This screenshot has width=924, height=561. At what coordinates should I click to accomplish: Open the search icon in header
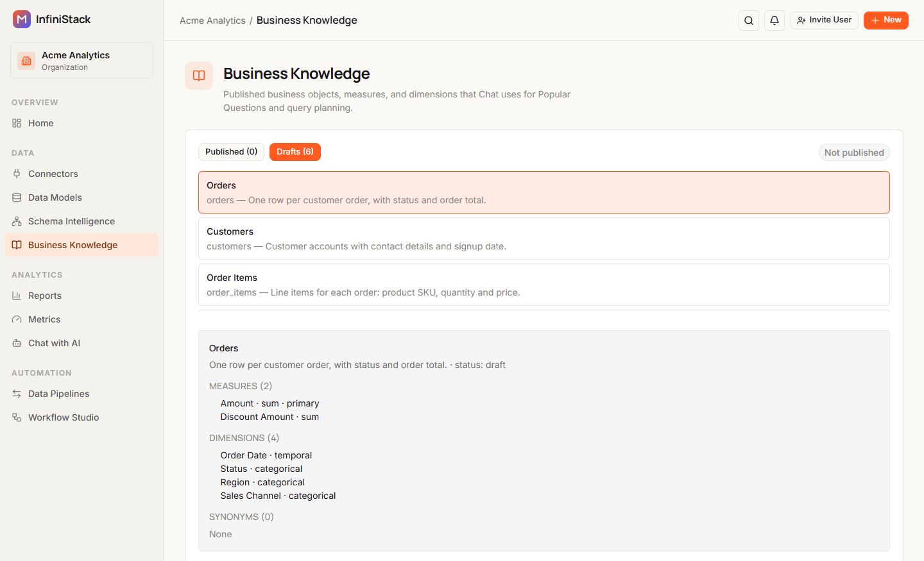click(749, 21)
